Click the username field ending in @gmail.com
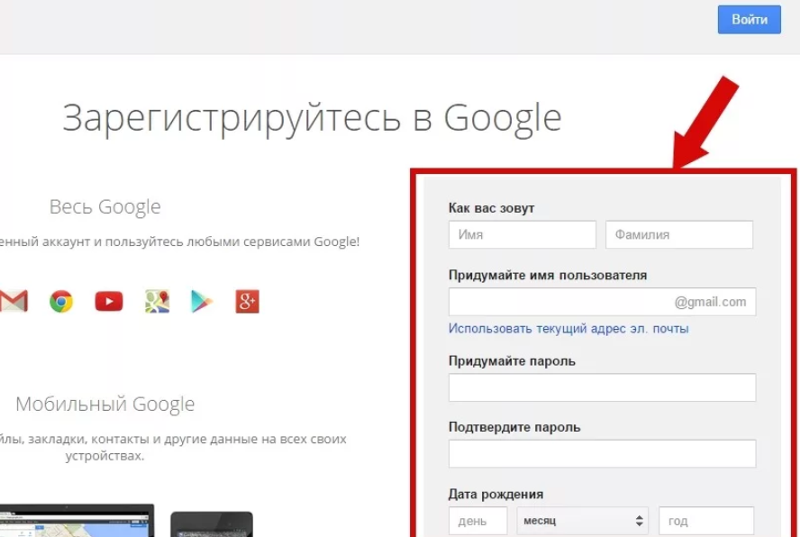 pos(602,302)
